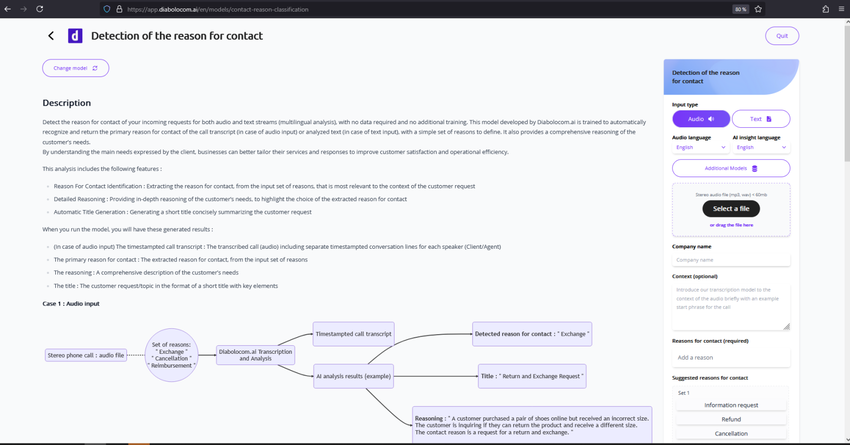Switch input type to Text
Screen dimensions: 850x445
tap(760, 119)
